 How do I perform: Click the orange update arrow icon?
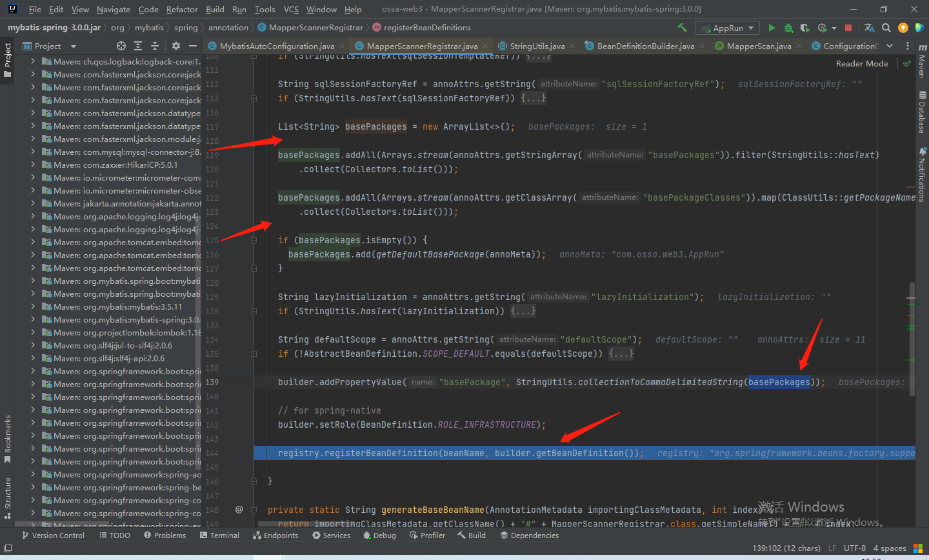(x=903, y=28)
